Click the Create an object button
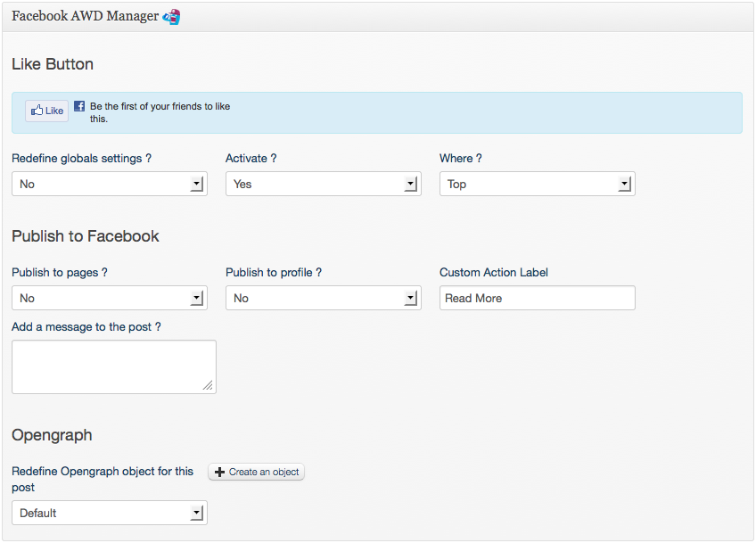 tap(257, 472)
